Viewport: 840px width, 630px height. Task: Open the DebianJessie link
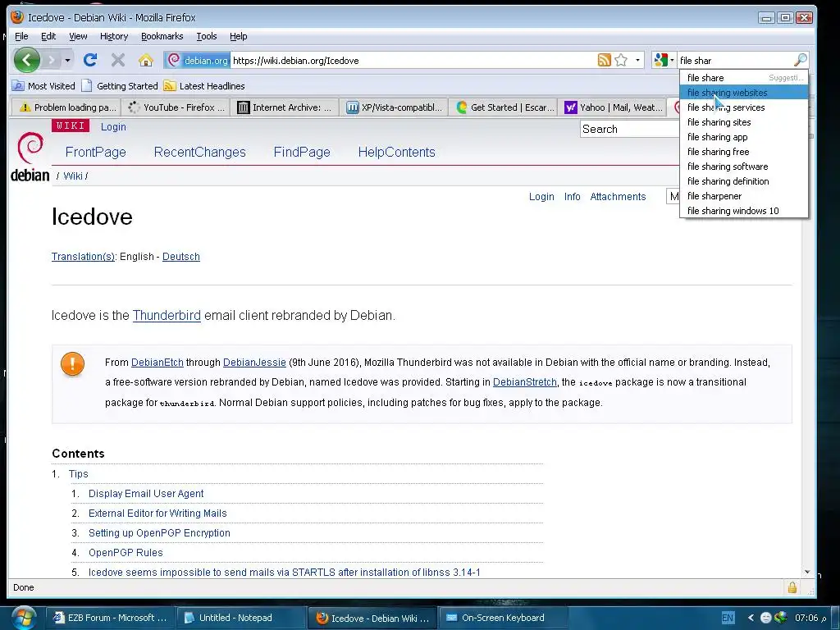(x=254, y=362)
